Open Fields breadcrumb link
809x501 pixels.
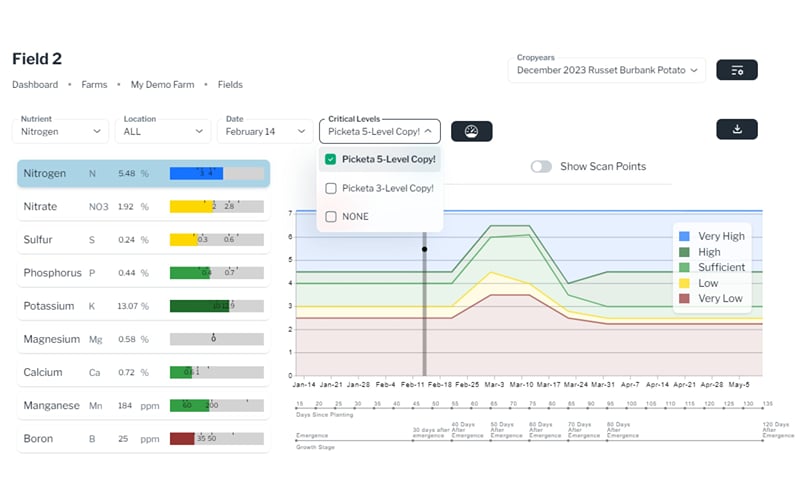pyautogui.click(x=230, y=85)
